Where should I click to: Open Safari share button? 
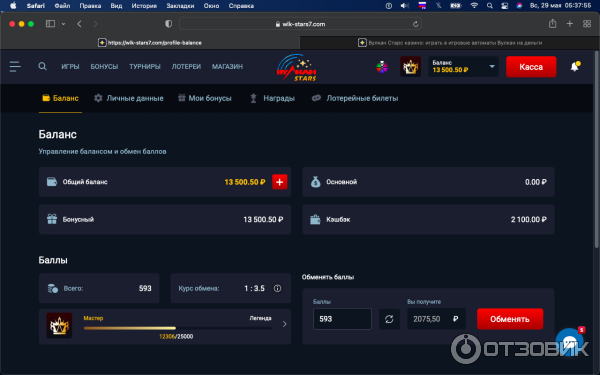coord(553,24)
